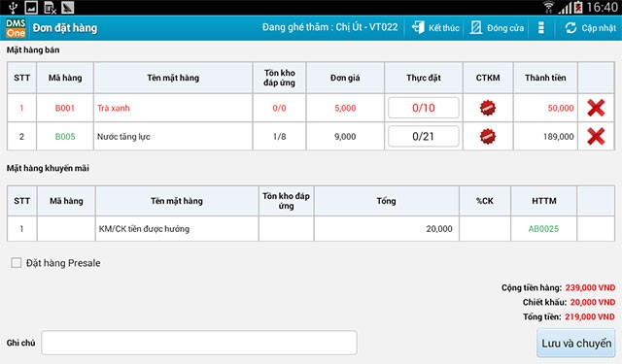Tap the Kết thúc exit icon
The image size is (622, 364).
tap(418, 27)
